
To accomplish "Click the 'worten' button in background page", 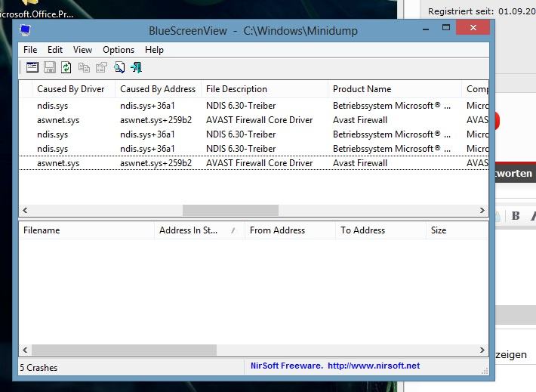I will tap(515, 173).
